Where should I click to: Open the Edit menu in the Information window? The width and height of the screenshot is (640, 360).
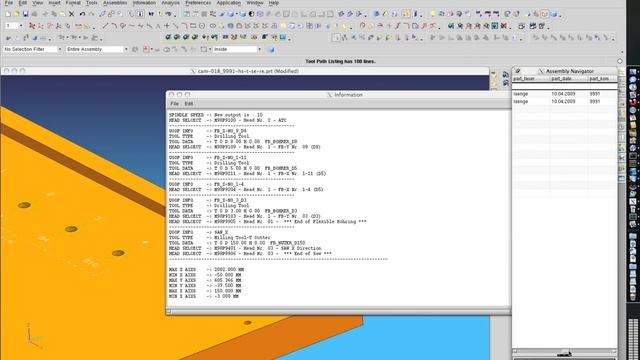click(x=189, y=104)
